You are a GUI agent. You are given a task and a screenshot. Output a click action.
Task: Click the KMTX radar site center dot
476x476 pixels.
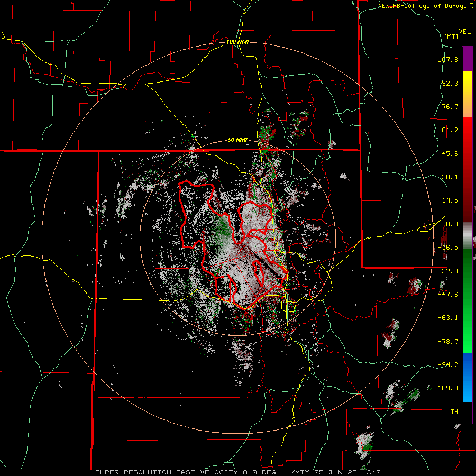[237, 237]
